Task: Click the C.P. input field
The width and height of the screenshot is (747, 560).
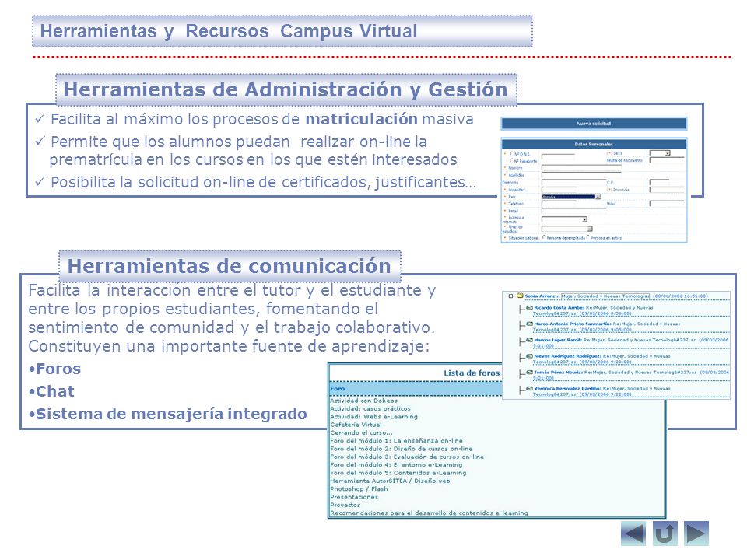Action: point(659,182)
